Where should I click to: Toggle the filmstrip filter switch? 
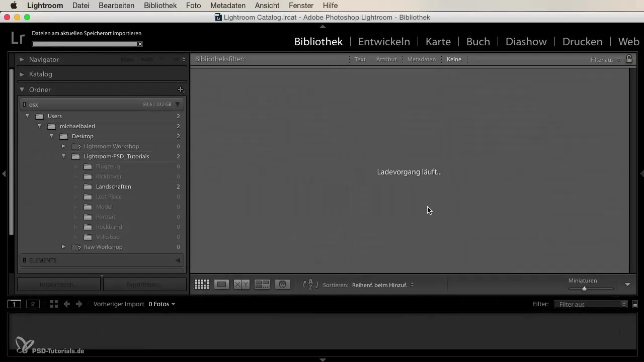(635, 304)
